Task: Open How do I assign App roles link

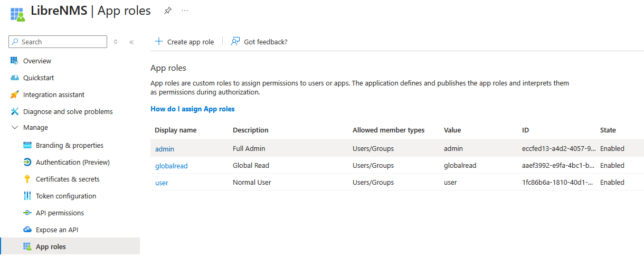Action: click(x=193, y=109)
